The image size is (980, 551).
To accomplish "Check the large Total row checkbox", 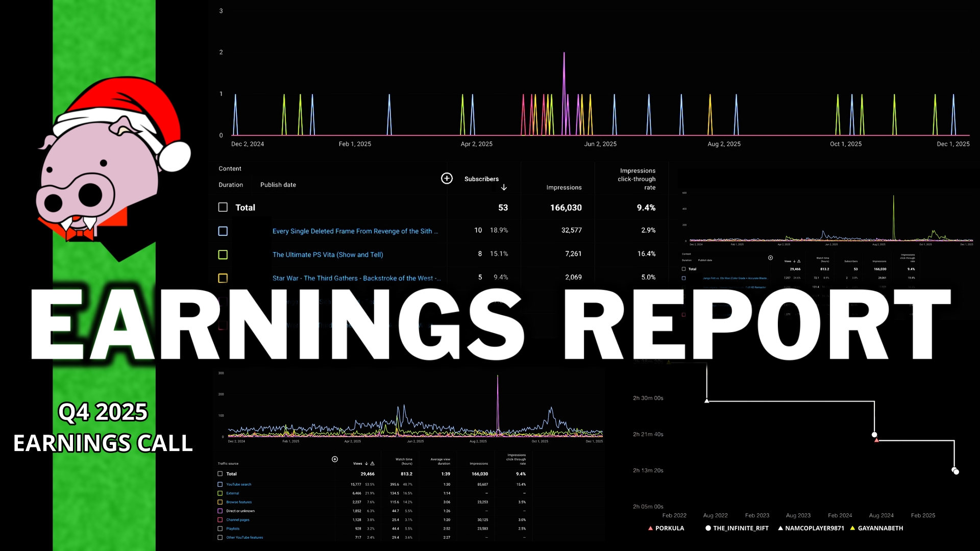I will tap(223, 207).
